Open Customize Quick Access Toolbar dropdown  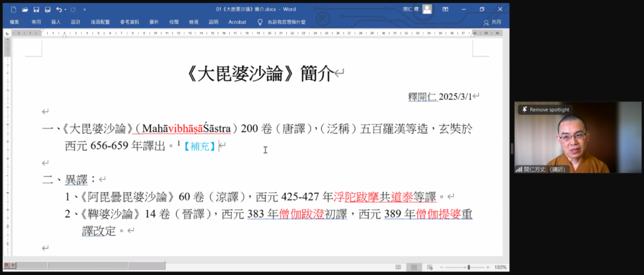coord(85,9)
